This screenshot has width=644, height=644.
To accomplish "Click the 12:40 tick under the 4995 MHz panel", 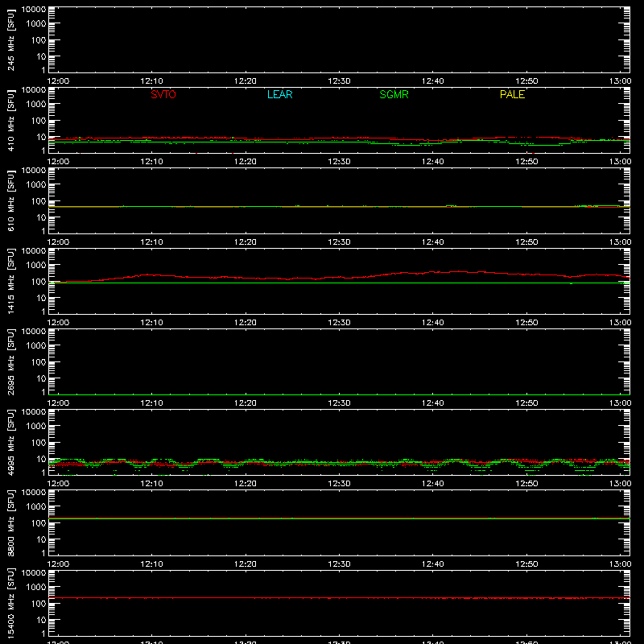I will coord(433,484).
